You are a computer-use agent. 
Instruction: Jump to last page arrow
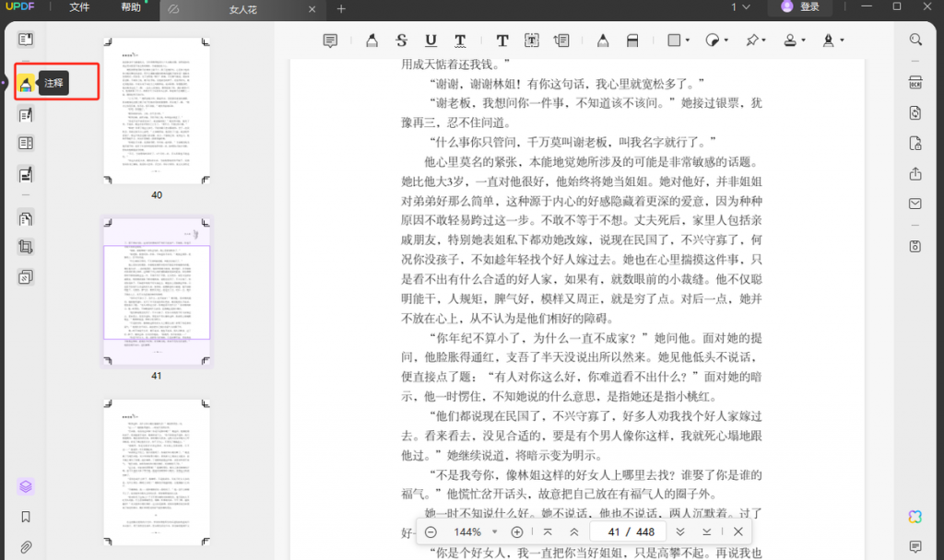click(707, 532)
